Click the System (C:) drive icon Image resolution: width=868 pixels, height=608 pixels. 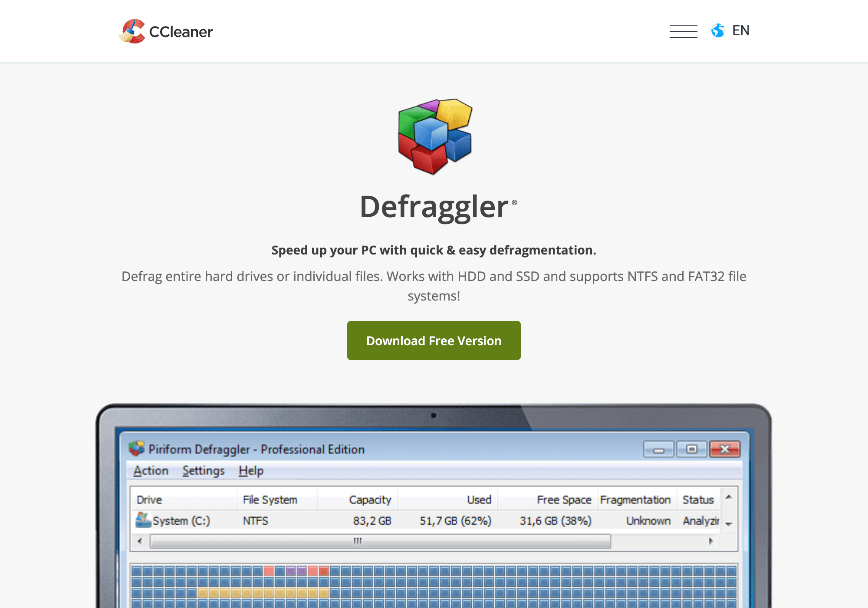[143, 520]
